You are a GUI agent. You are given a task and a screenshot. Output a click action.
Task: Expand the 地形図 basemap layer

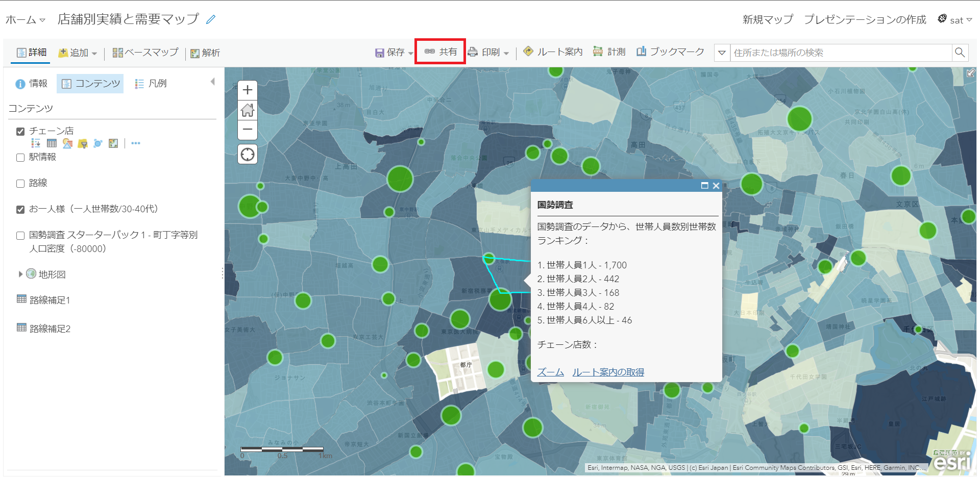pyautogui.click(x=20, y=274)
